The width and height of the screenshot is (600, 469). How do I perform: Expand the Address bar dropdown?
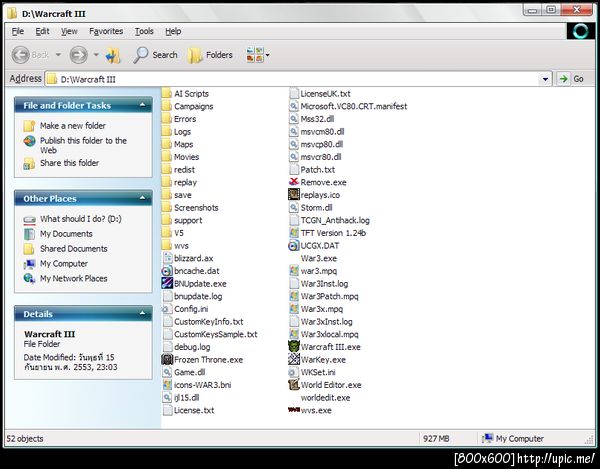point(545,79)
